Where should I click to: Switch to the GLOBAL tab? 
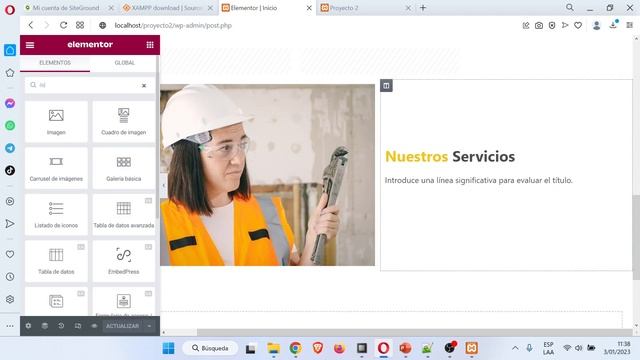(x=124, y=63)
